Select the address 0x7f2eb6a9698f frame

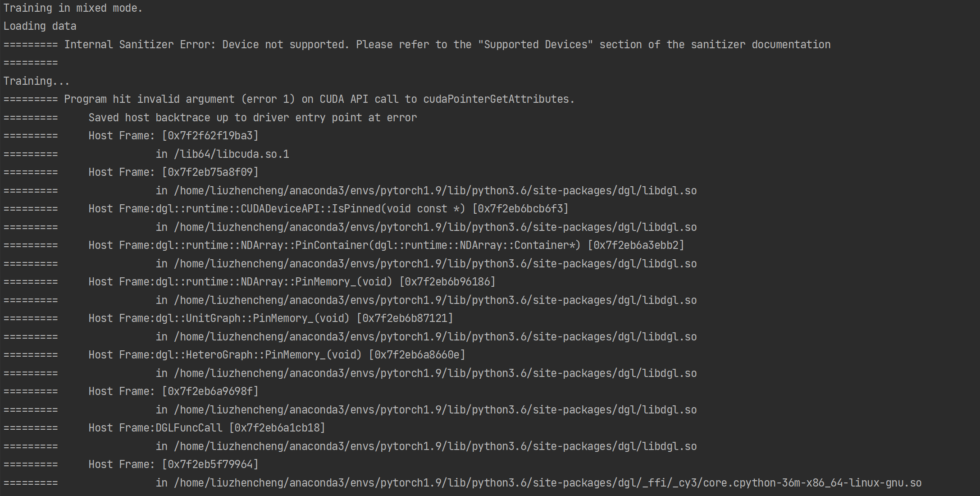210,391
